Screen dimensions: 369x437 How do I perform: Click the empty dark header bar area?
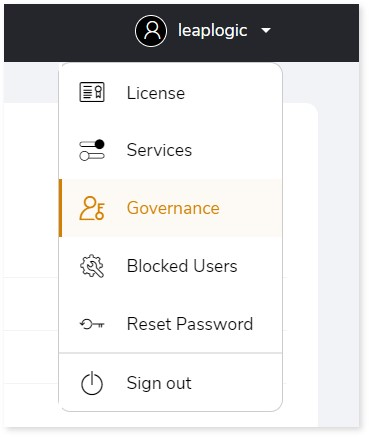click(x=67, y=33)
